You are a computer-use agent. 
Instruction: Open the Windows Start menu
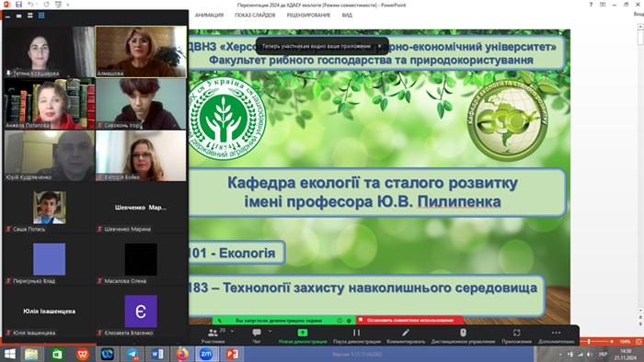[10, 354]
